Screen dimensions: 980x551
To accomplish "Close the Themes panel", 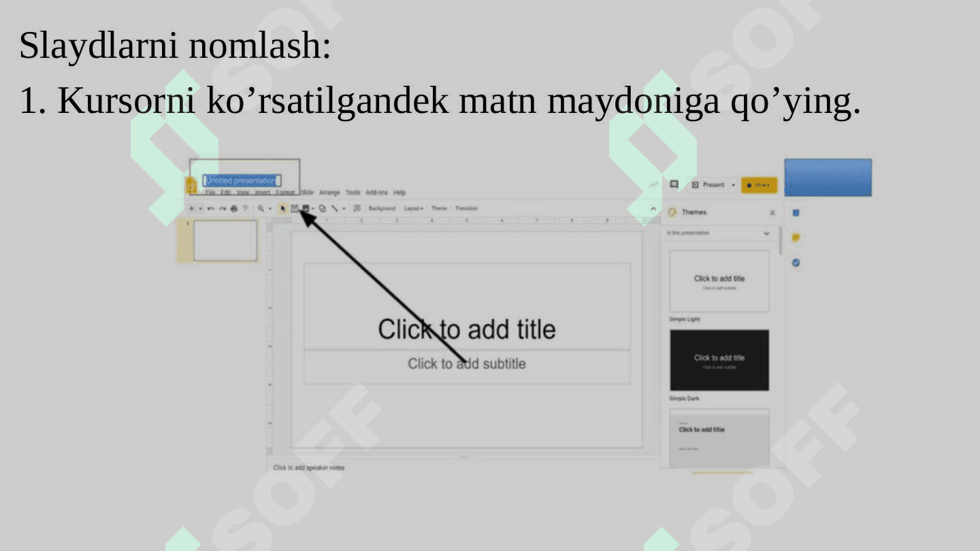I will tap(772, 213).
